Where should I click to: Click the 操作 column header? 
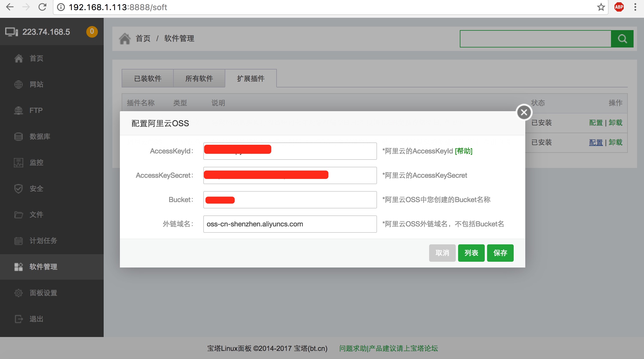616,103
